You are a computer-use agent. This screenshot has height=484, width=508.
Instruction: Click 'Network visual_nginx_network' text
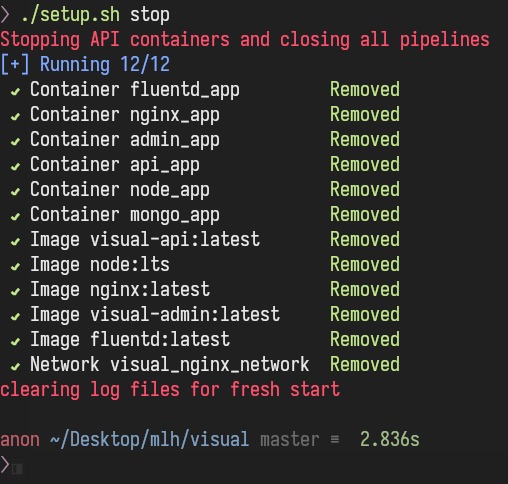[170, 365]
